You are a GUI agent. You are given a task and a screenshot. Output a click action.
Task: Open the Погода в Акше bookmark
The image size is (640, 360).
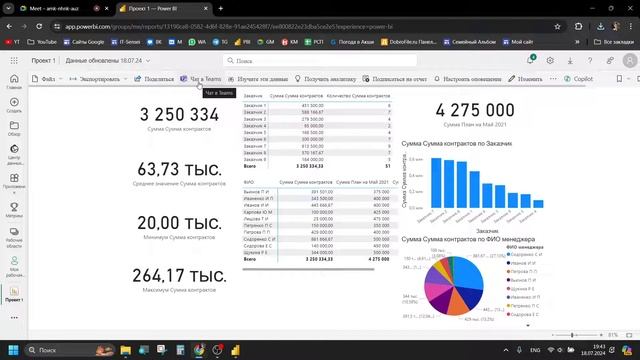(352, 42)
